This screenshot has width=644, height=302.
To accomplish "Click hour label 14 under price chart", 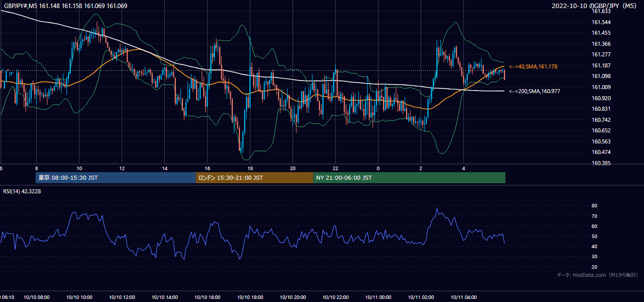I will (164, 168).
